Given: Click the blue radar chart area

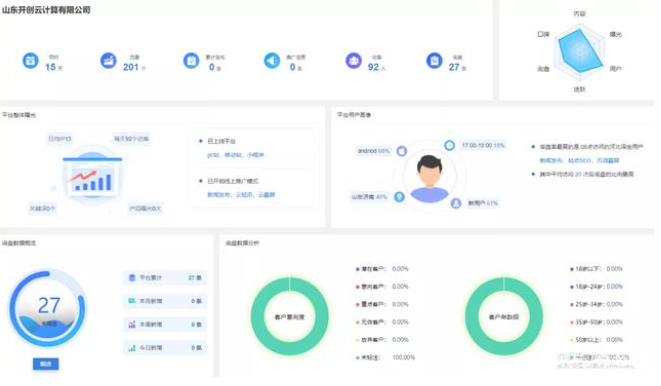Looking at the screenshot, I should (579, 51).
